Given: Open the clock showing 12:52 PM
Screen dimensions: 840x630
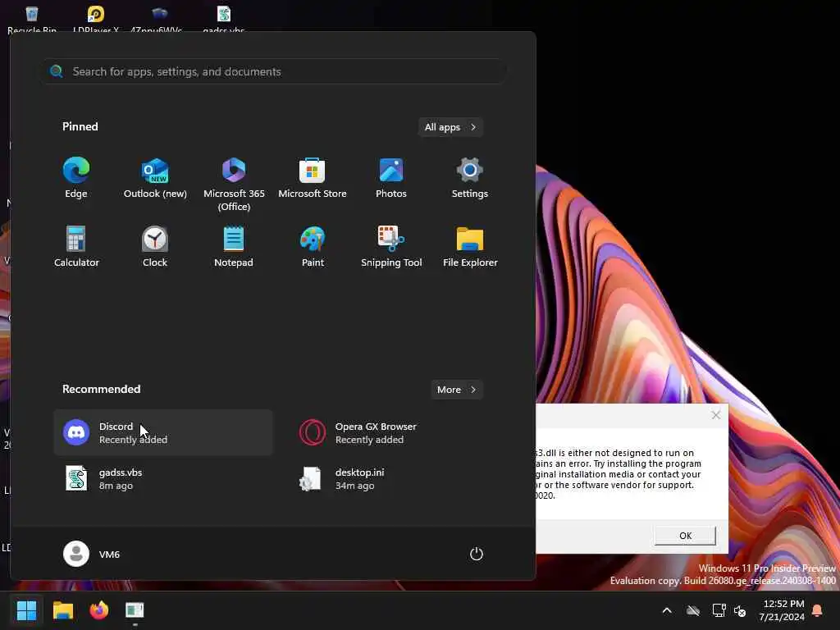Looking at the screenshot, I should click(782, 610).
